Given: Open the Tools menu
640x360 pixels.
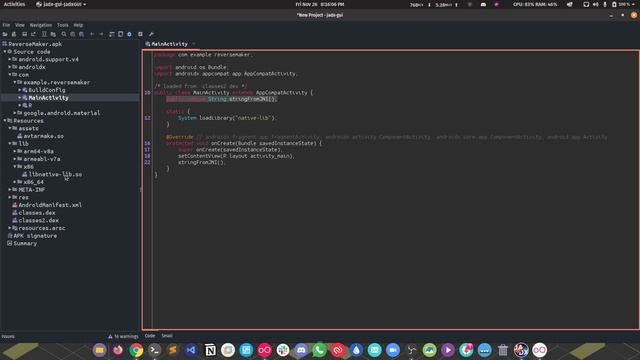Looking at the screenshot, I should pos(62,25).
